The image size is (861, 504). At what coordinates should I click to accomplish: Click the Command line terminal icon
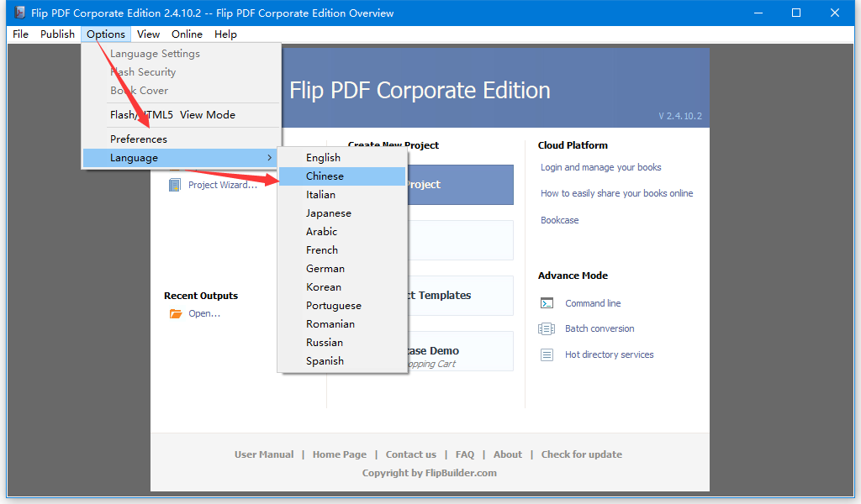547,303
